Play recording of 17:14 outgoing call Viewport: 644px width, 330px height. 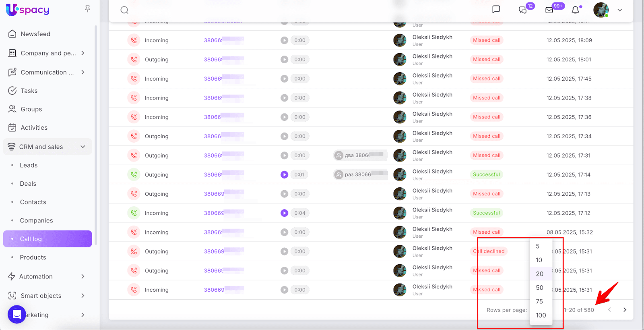tap(285, 174)
